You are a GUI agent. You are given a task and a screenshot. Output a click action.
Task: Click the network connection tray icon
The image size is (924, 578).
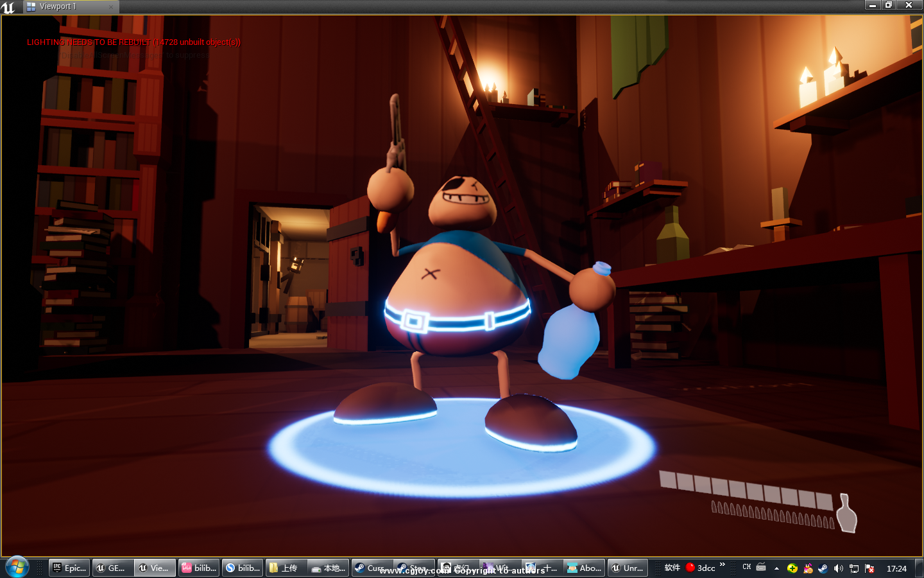tap(854, 568)
